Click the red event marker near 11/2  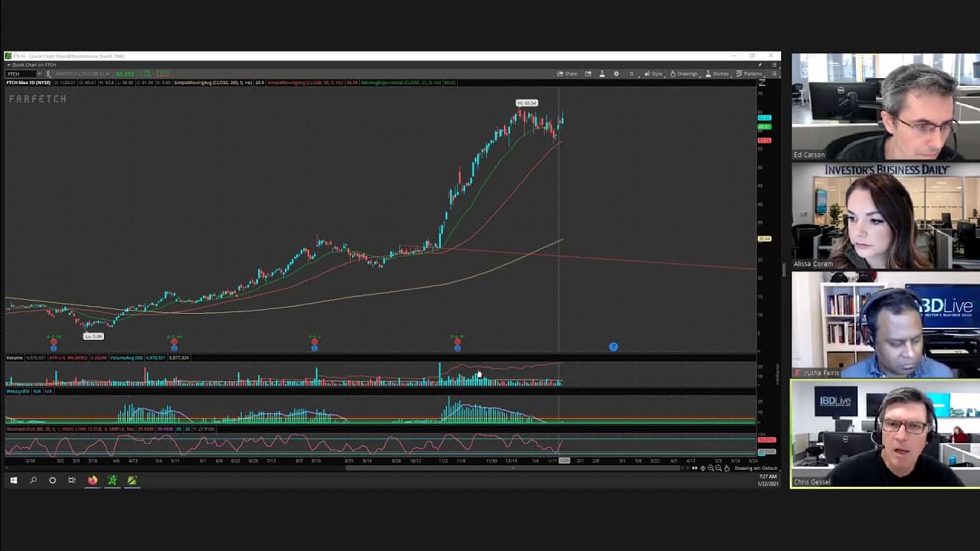click(x=457, y=341)
